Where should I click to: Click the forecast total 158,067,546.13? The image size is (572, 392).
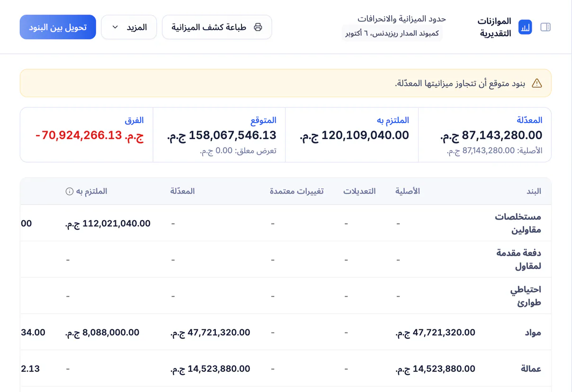(222, 135)
